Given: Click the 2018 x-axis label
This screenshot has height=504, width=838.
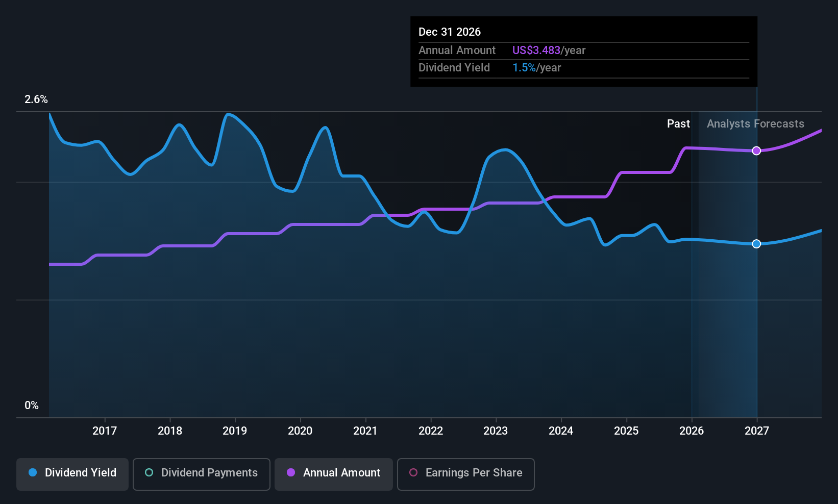Looking at the screenshot, I should click(x=170, y=431).
